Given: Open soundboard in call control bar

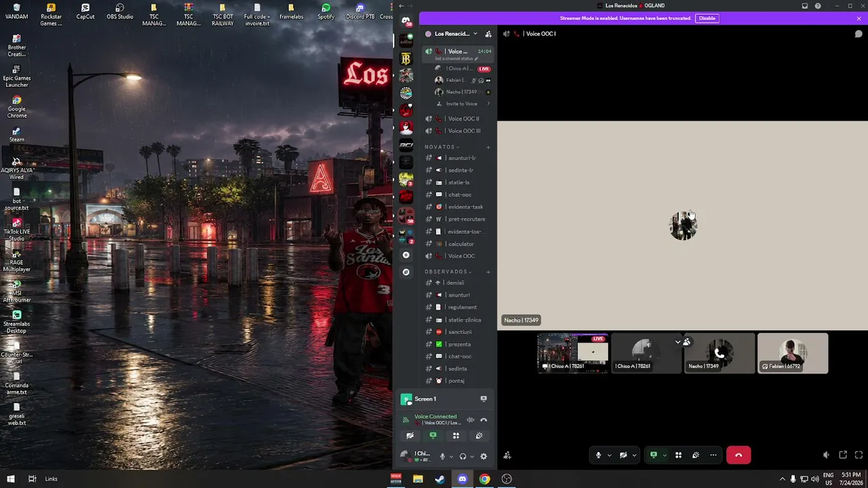Looking at the screenshot, I should tap(695, 455).
